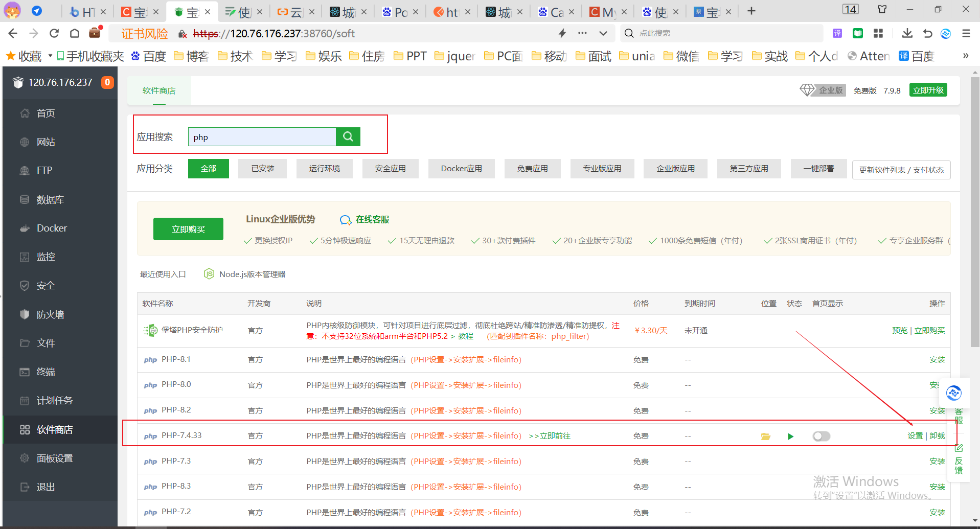Click the 面板设置 sidebar gear icon
980x529 pixels.
pos(25,458)
